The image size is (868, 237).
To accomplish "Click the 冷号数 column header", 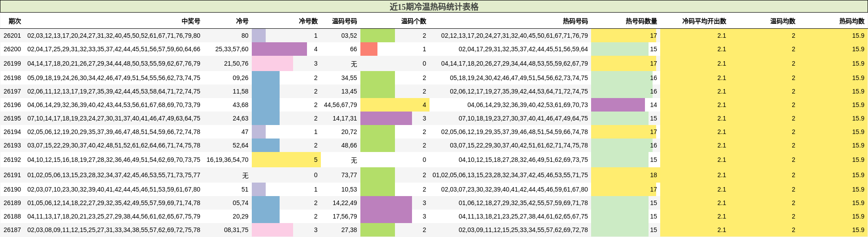I will [308, 21].
